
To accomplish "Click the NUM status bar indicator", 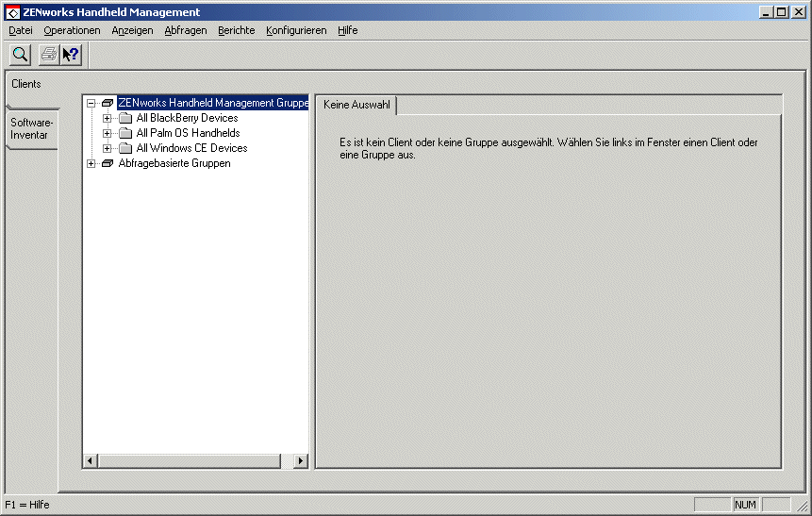I will tap(745, 505).
